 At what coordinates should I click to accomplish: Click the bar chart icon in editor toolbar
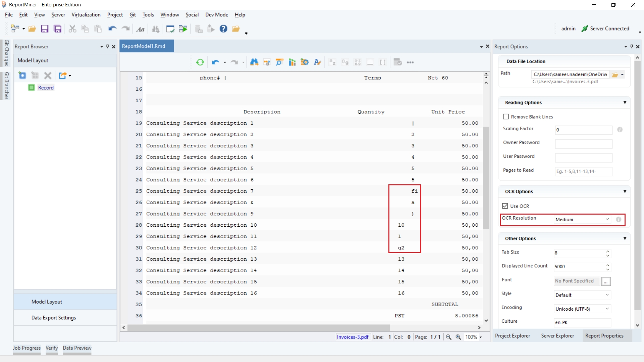coord(292,62)
